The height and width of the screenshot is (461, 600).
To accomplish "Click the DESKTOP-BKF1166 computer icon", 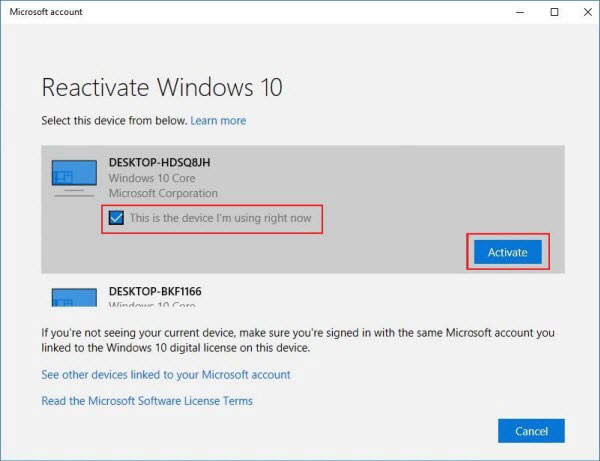I will (x=74, y=297).
